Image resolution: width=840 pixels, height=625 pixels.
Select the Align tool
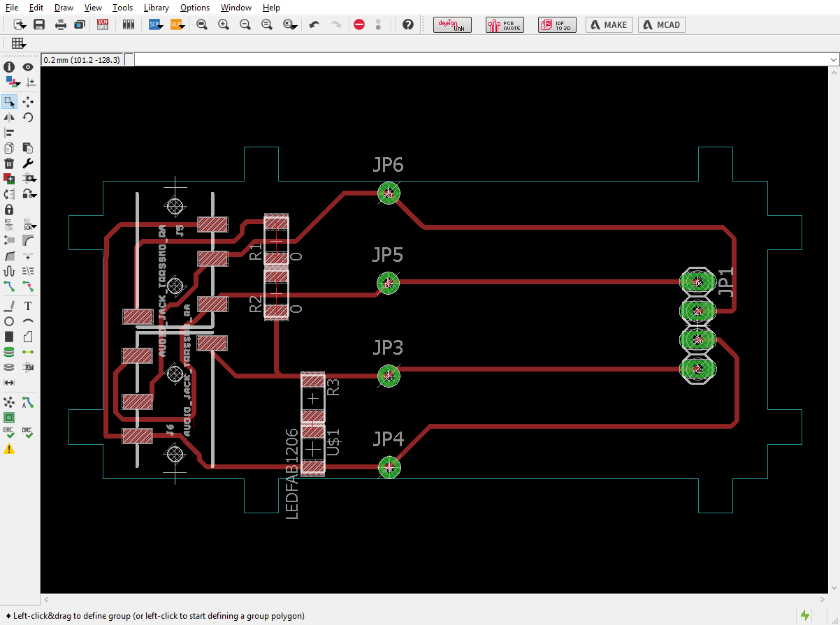click(9, 133)
